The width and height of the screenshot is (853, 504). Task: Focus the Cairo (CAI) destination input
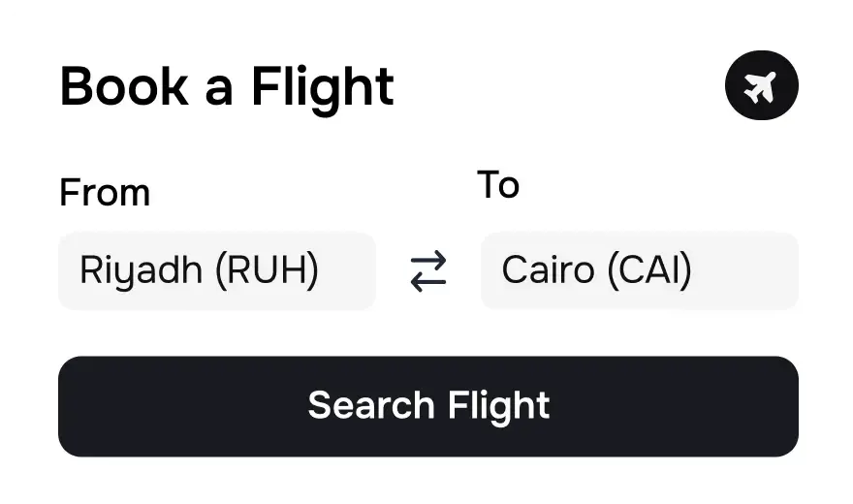point(639,270)
